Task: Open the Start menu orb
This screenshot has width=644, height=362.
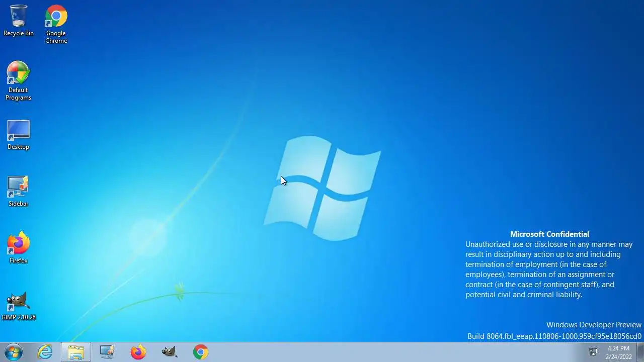Action: (14, 352)
